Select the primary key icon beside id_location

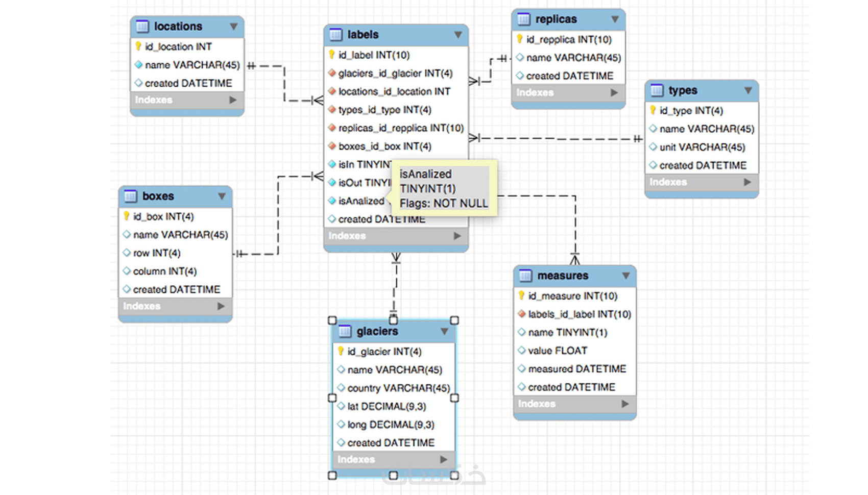[138, 46]
